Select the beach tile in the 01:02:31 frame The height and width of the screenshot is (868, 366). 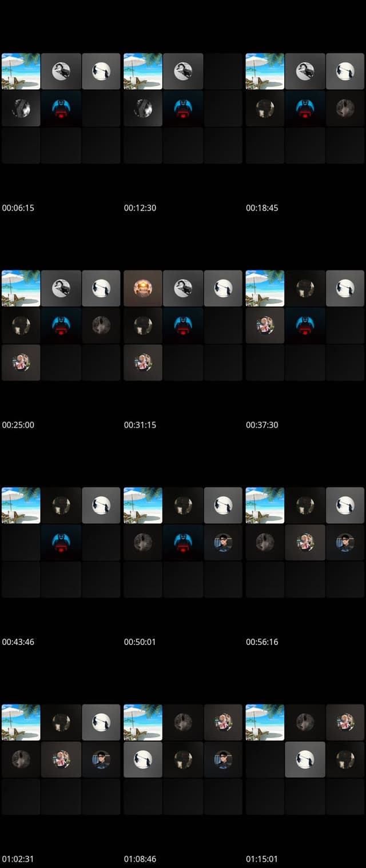pyautogui.click(x=21, y=722)
